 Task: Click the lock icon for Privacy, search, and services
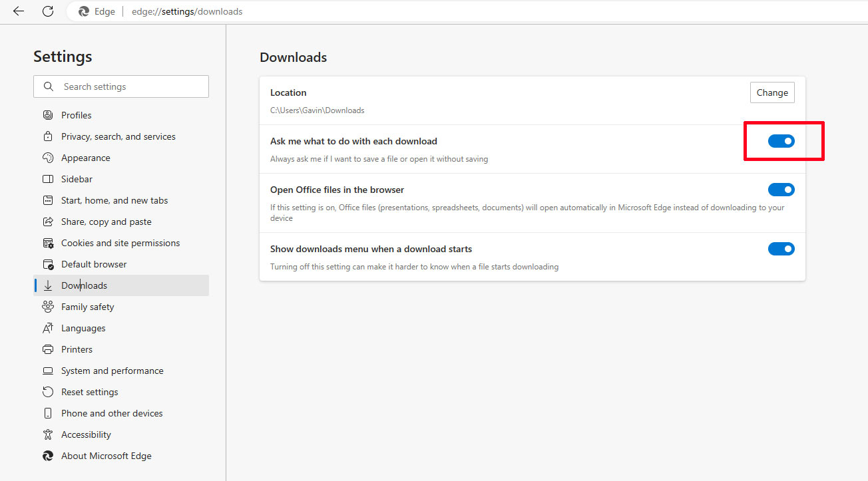[x=48, y=136]
